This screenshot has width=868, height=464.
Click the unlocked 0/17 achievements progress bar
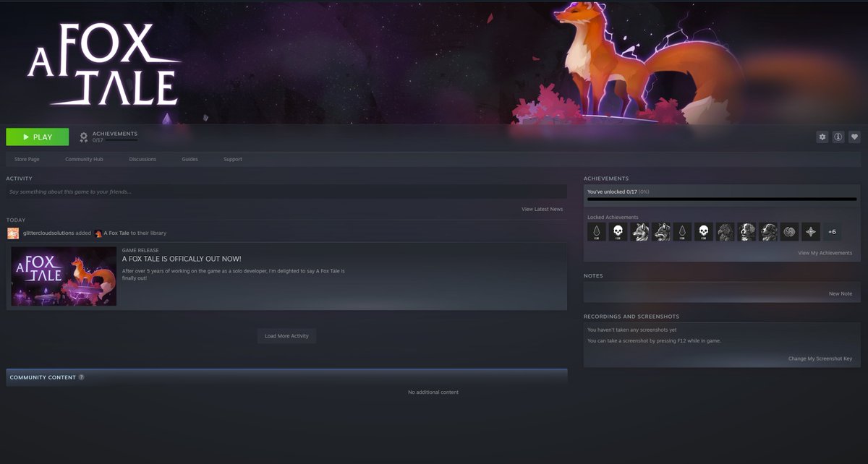click(x=722, y=199)
